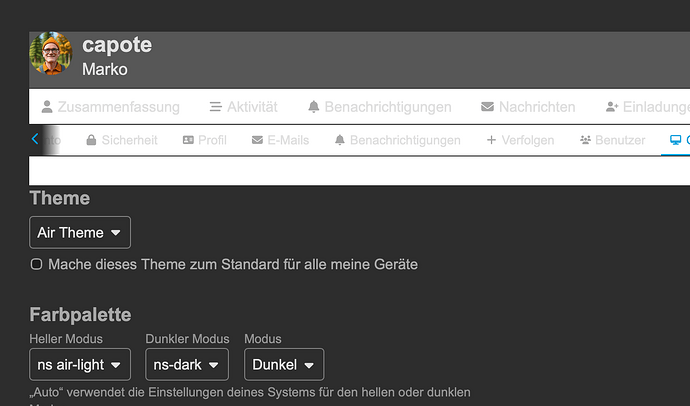This screenshot has width=690, height=406.
Task: Open the Modus Dunkel dropdown
Action: [284, 365]
